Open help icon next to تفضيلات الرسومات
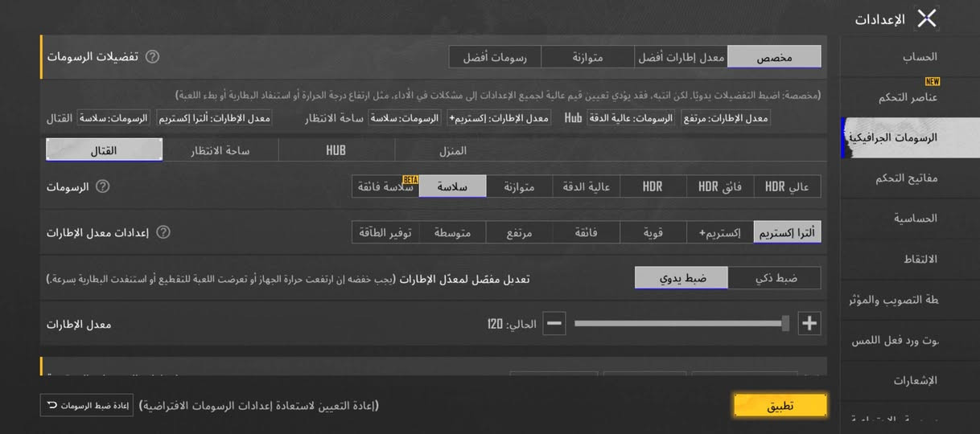Viewport: 980px width, 434px height. point(152,56)
